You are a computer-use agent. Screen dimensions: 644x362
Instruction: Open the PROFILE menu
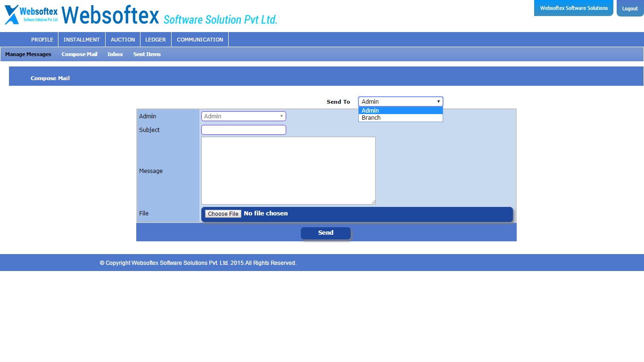click(x=42, y=40)
